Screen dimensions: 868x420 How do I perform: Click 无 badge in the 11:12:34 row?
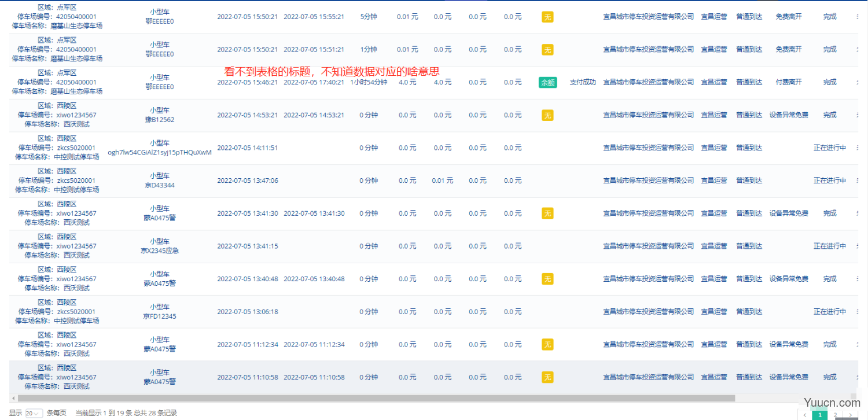(547, 344)
